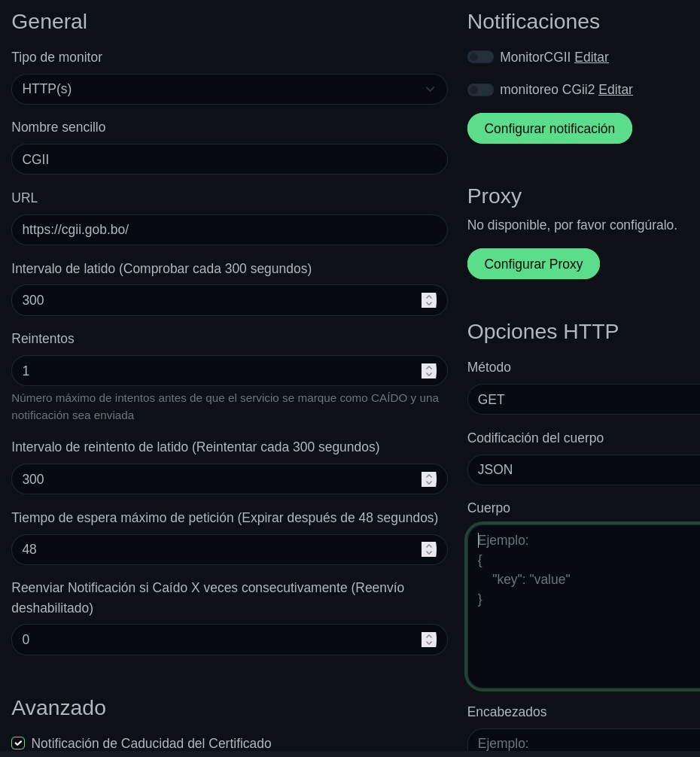Click the Nombre sencillo field containing CGII
The width and height of the screenshot is (700, 757).
point(229,160)
